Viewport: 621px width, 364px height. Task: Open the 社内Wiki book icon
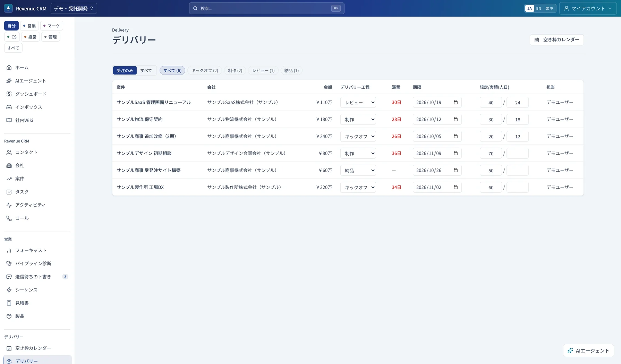tap(9, 120)
